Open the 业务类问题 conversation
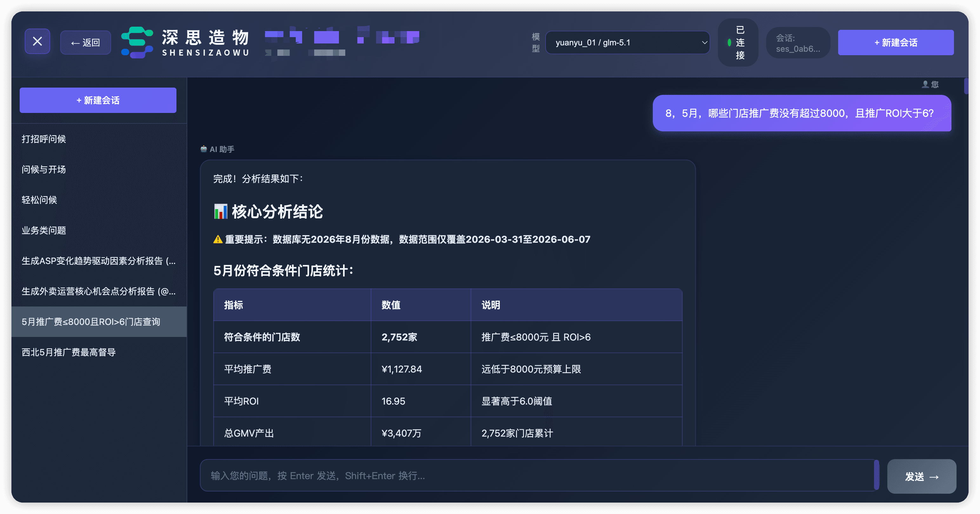Image resolution: width=980 pixels, height=514 pixels. (99, 230)
